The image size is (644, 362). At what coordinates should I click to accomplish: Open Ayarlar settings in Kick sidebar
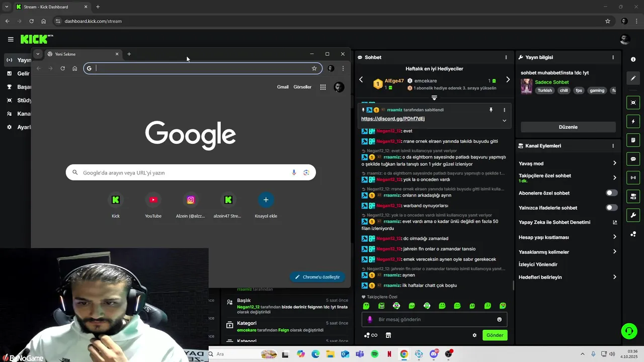[18, 127]
